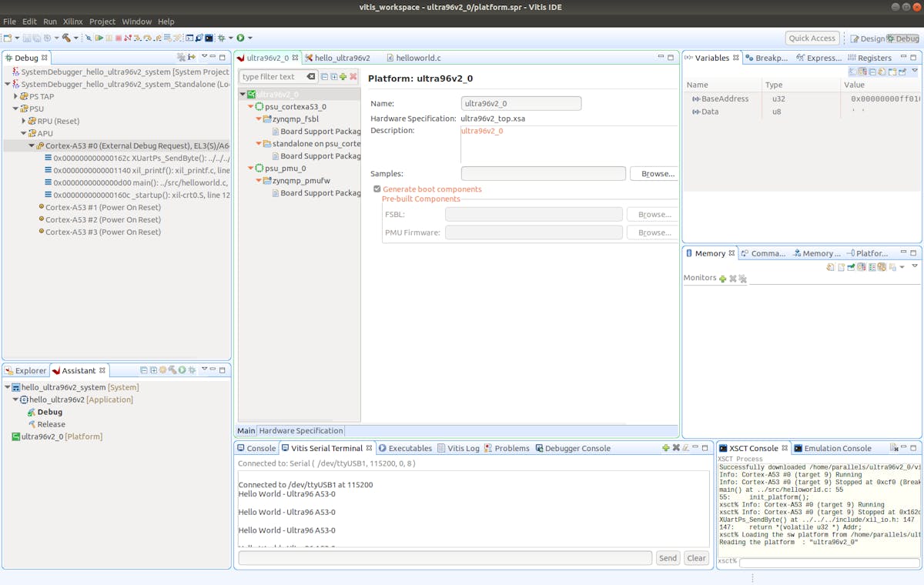Viewport: 924px width, 585px height.
Task: Click the Resume debug toolbar icon
Action: (x=99, y=38)
